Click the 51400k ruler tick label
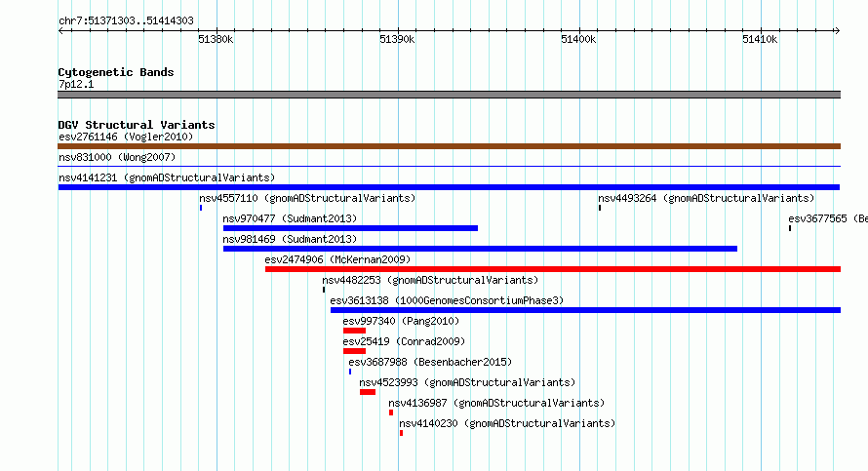This screenshot has width=868, height=471. 578,39
